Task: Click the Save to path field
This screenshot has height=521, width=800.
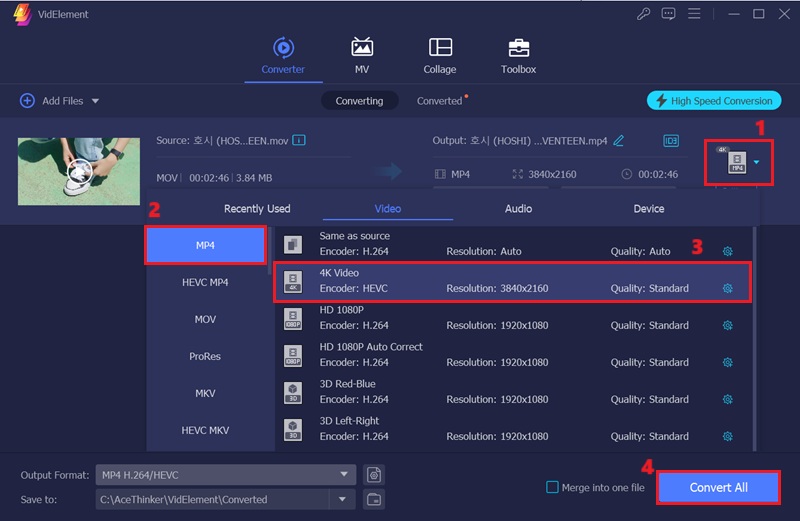Action: pyautogui.click(x=212, y=499)
